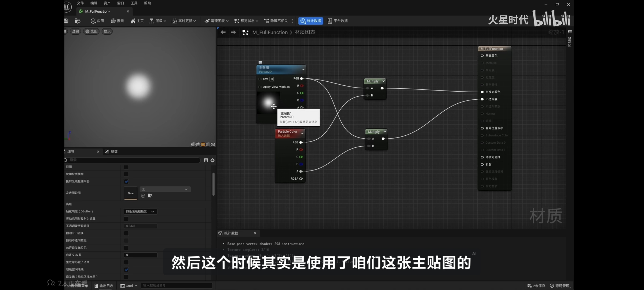Click the details panel settings gear icon
The image size is (644, 290).
pos(213,160)
